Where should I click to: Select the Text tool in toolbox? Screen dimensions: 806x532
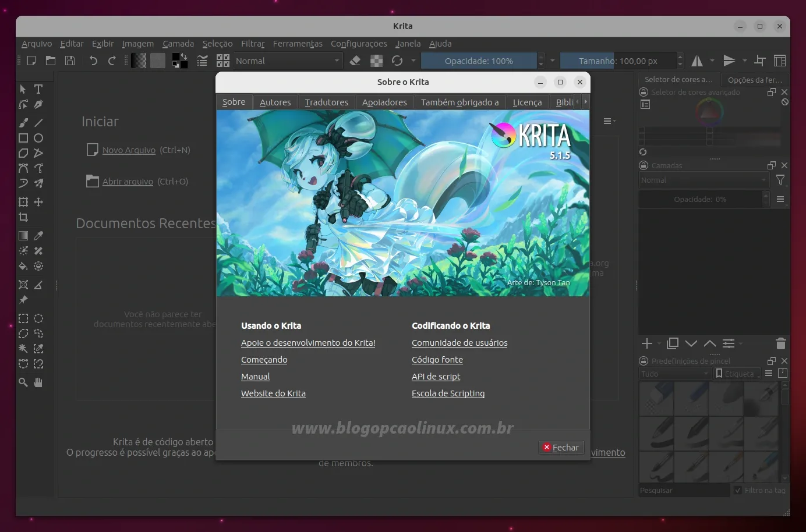click(x=38, y=89)
